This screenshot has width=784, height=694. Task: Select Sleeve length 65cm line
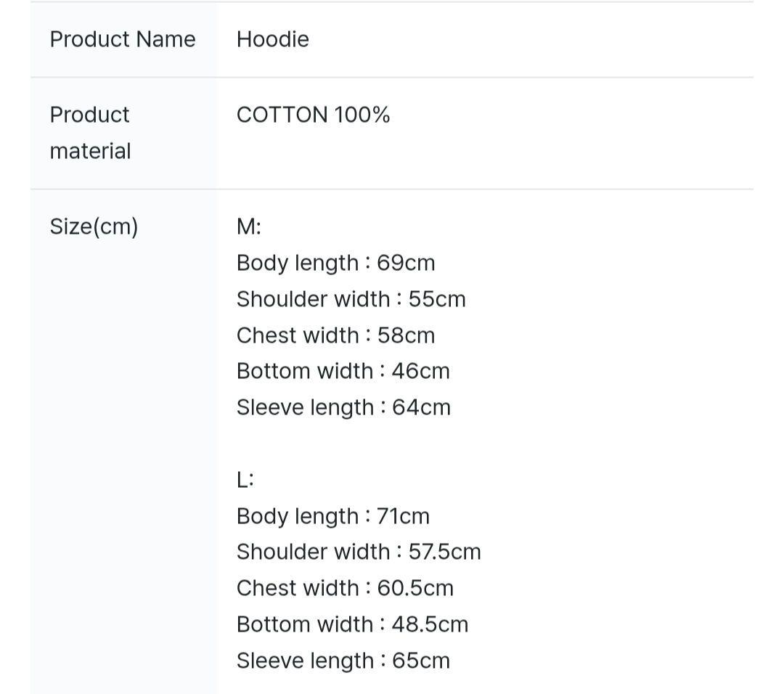pyautogui.click(x=343, y=661)
